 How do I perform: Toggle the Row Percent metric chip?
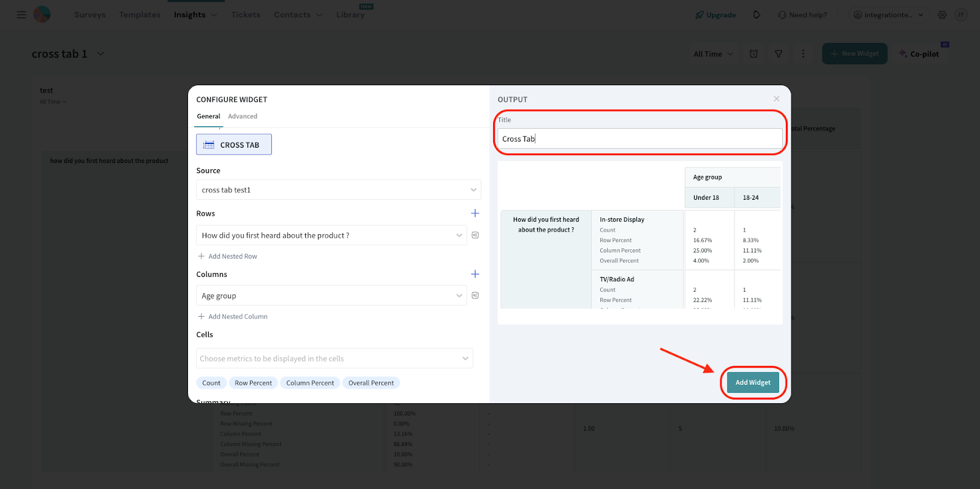(253, 383)
